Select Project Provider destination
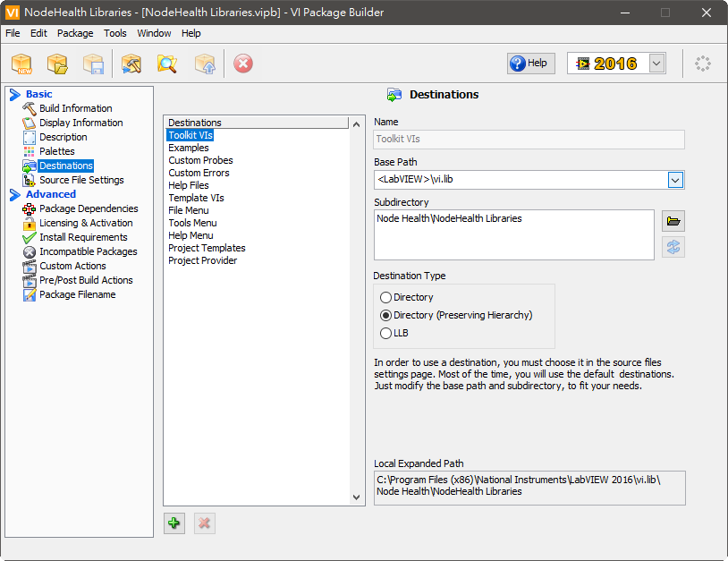Viewport: 728px width, 561px height. [202, 260]
